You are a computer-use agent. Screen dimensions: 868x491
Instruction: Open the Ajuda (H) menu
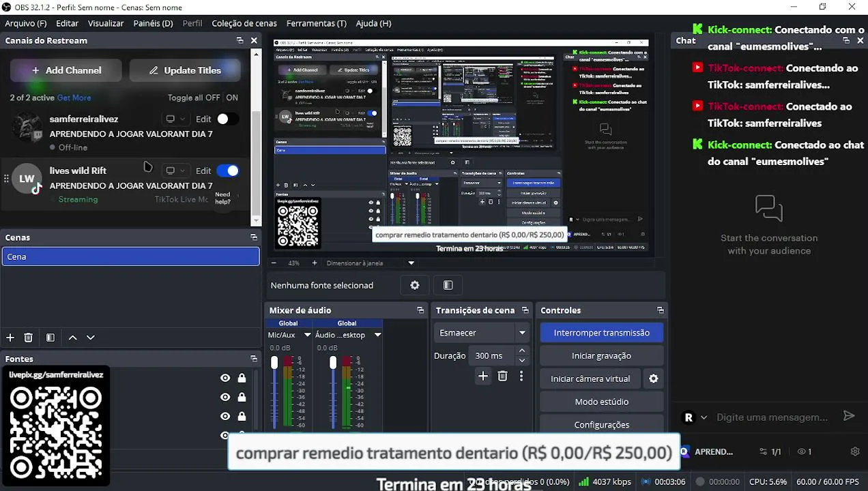coord(373,23)
